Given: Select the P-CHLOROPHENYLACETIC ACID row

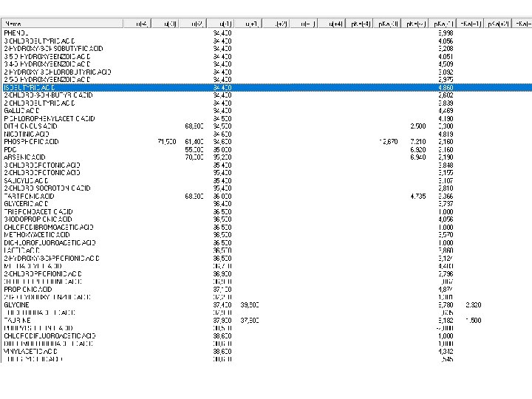Looking at the screenshot, I should tap(267, 118).
